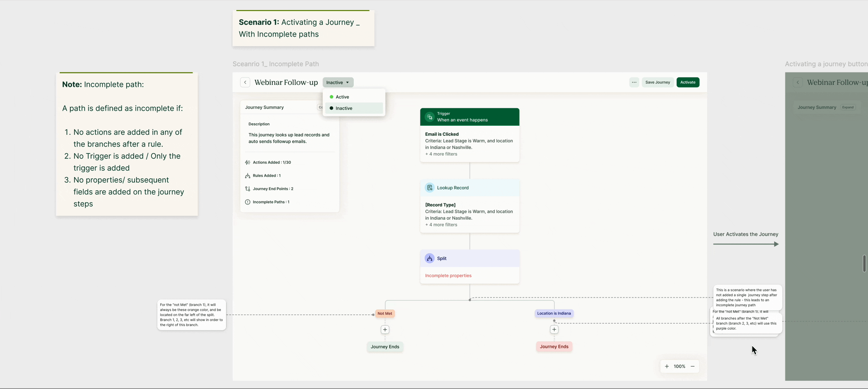Click '[Record Type]' heading
This screenshot has height=389, width=868.
coord(440,205)
